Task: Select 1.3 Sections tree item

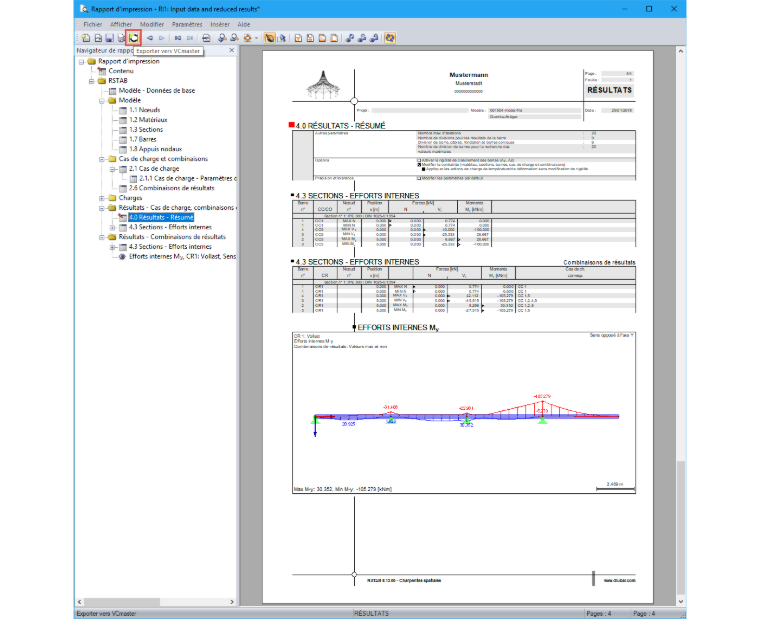Action: 146,129
